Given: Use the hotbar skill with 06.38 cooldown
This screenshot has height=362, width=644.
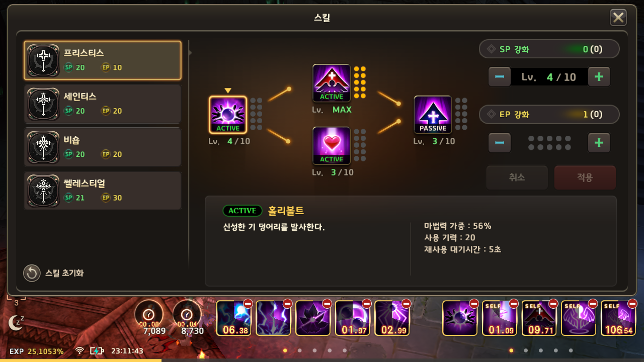Looking at the screenshot, I should (x=234, y=318).
